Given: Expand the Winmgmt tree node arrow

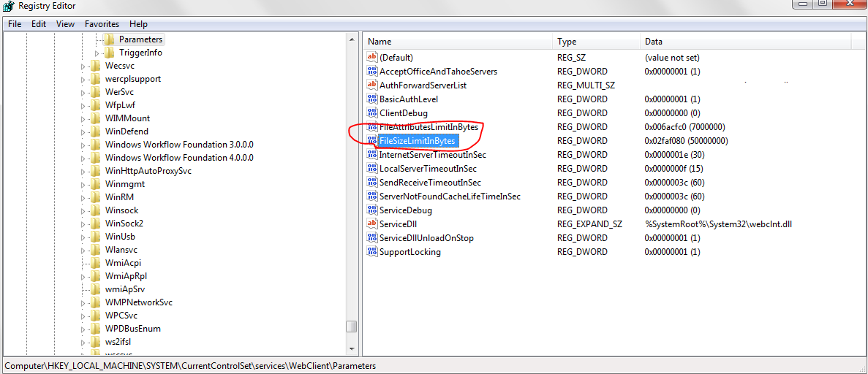Looking at the screenshot, I should pyautogui.click(x=83, y=185).
